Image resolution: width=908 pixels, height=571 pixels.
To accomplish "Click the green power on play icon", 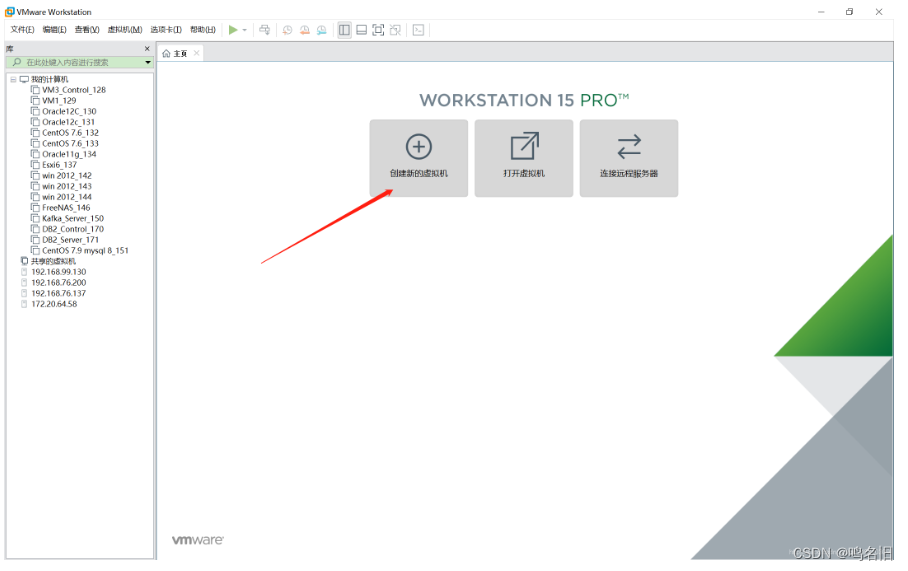I will [233, 30].
